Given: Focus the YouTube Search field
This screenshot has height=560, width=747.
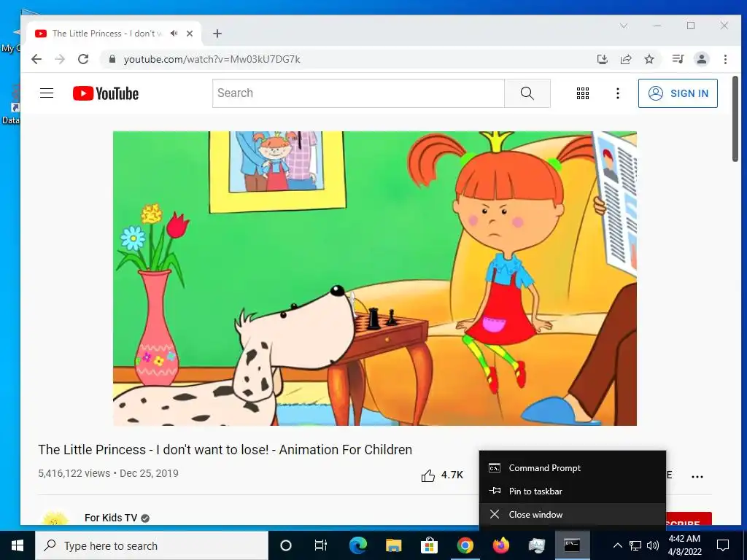Looking at the screenshot, I should click(x=358, y=93).
